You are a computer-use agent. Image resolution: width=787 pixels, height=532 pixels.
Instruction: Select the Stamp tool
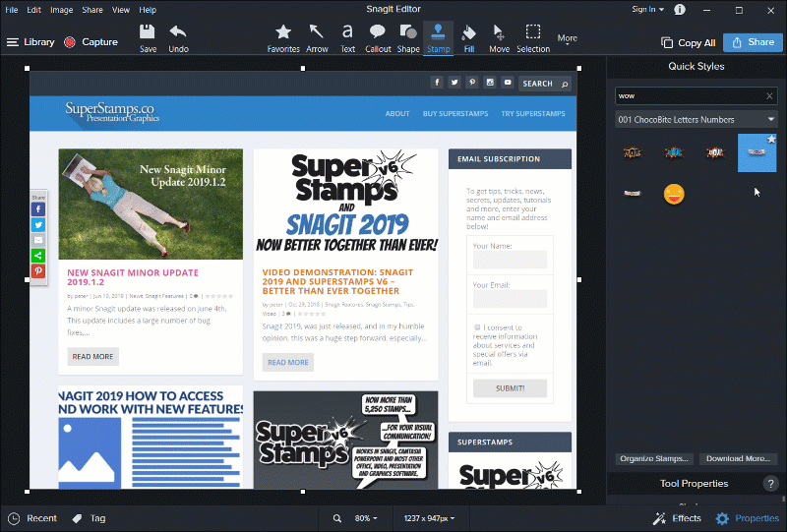[438, 38]
